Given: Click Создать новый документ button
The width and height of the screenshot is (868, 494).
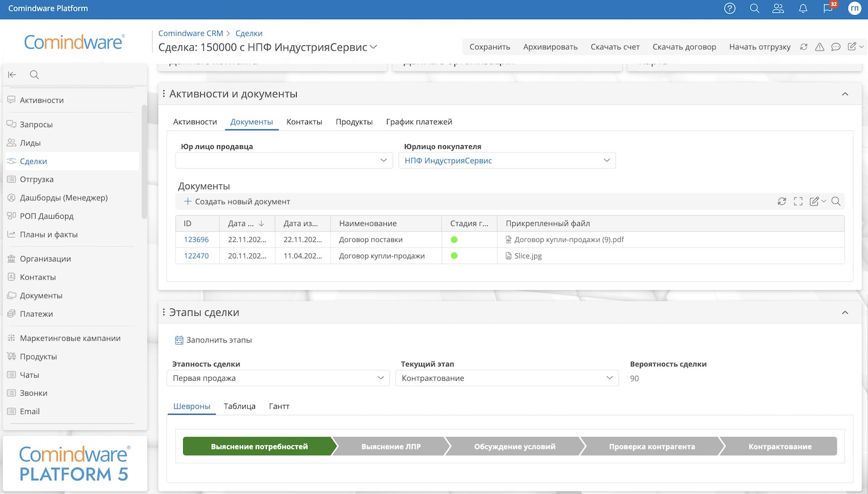Looking at the screenshot, I should pyautogui.click(x=237, y=202).
